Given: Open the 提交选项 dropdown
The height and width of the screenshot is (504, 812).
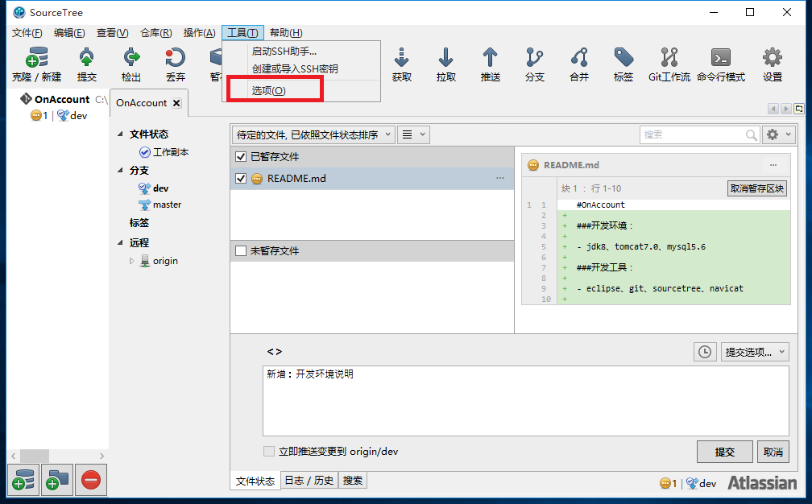Looking at the screenshot, I should 755,352.
